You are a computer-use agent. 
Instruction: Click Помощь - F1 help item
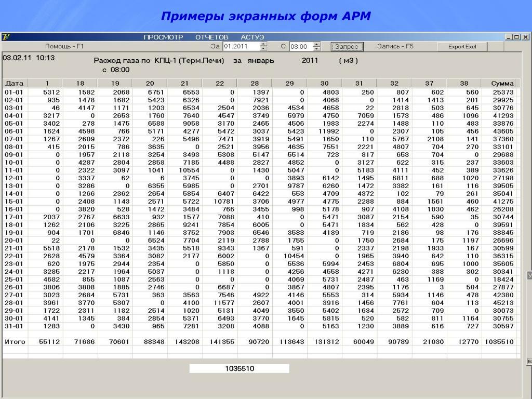64,46
